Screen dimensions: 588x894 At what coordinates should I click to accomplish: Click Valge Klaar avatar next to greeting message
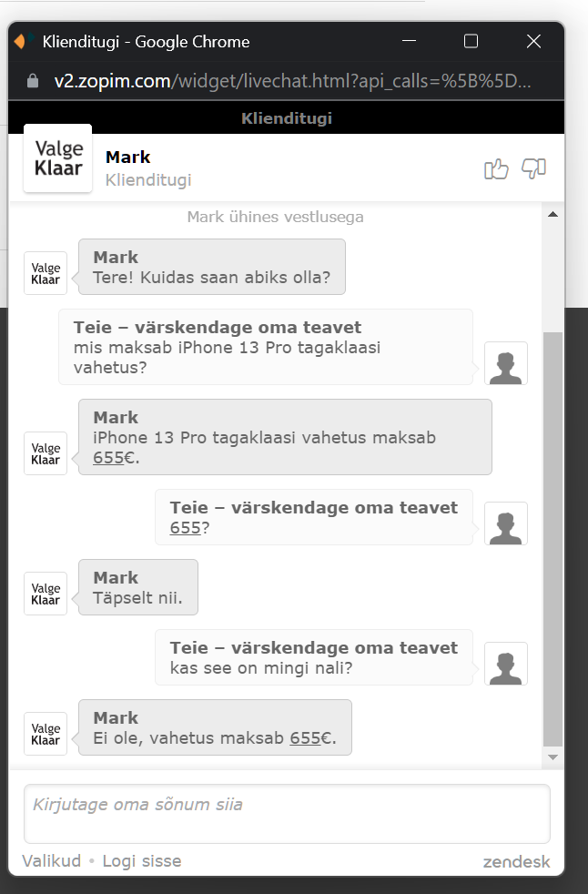[x=46, y=273]
